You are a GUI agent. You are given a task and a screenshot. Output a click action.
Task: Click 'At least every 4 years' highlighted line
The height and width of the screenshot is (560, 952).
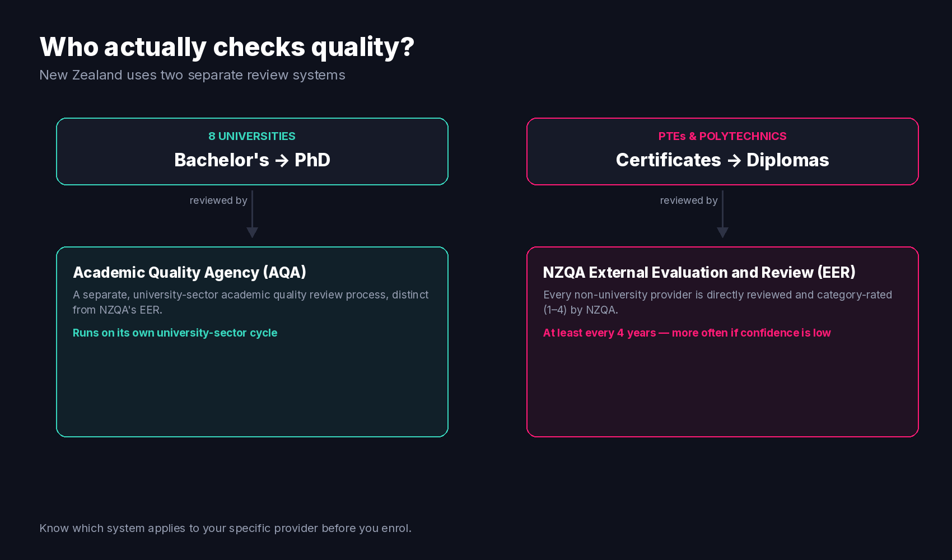point(687,333)
